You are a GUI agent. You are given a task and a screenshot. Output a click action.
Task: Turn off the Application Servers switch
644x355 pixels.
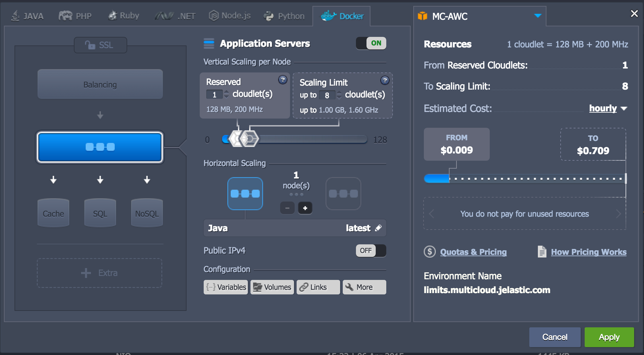tap(371, 43)
